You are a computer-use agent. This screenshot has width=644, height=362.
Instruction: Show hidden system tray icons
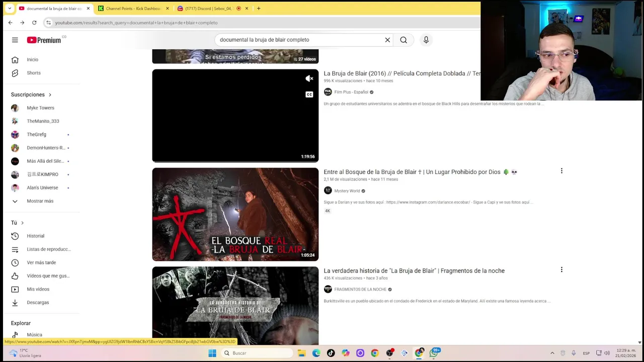[x=552, y=353]
